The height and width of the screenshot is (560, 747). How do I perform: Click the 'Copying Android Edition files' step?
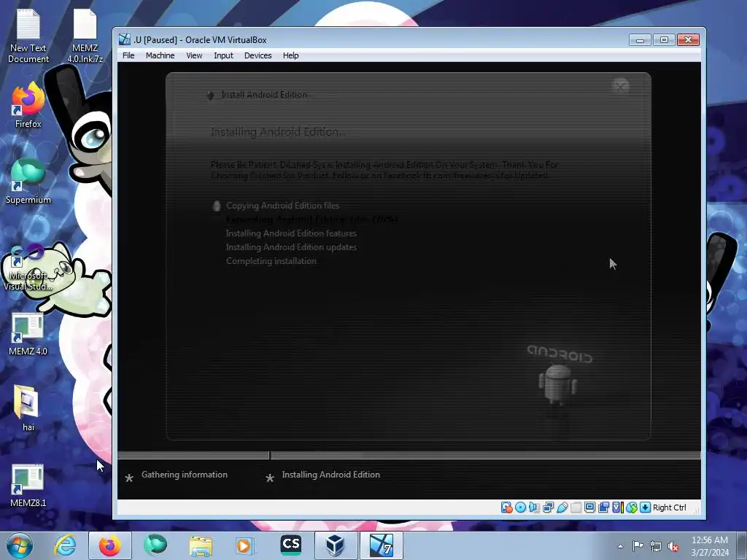pyautogui.click(x=282, y=206)
